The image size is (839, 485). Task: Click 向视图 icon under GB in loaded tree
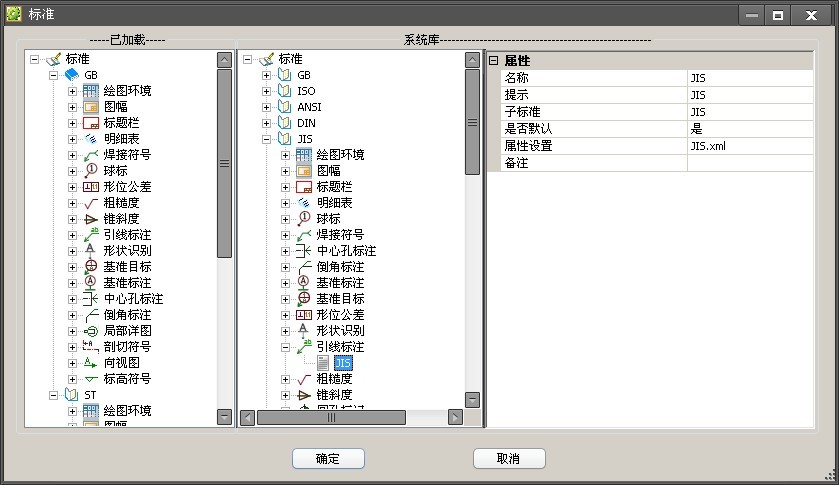pyautogui.click(x=90, y=363)
